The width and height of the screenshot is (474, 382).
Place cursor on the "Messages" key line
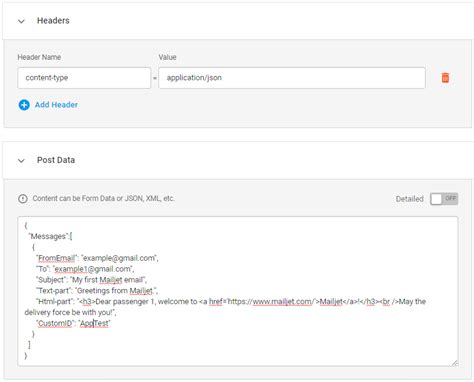[50, 236]
